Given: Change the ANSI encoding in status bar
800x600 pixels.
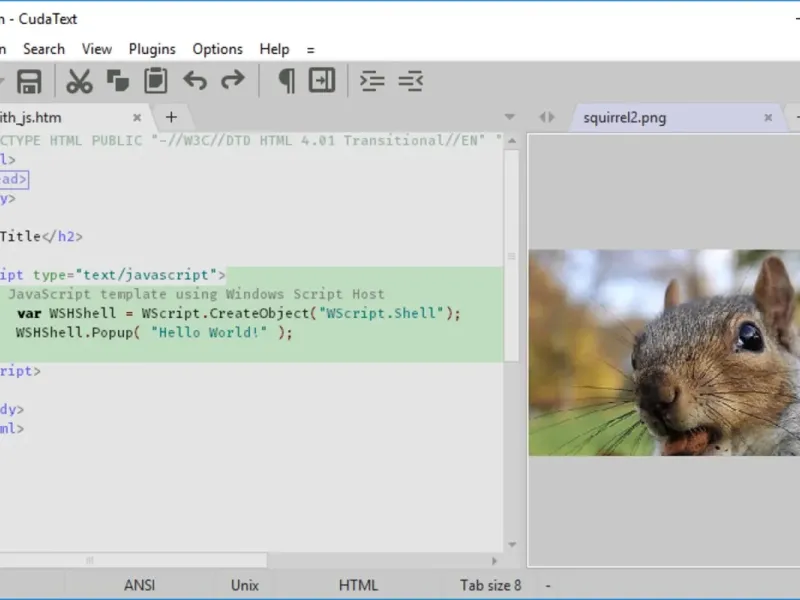Looking at the screenshot, I should (x=140, y=585).
